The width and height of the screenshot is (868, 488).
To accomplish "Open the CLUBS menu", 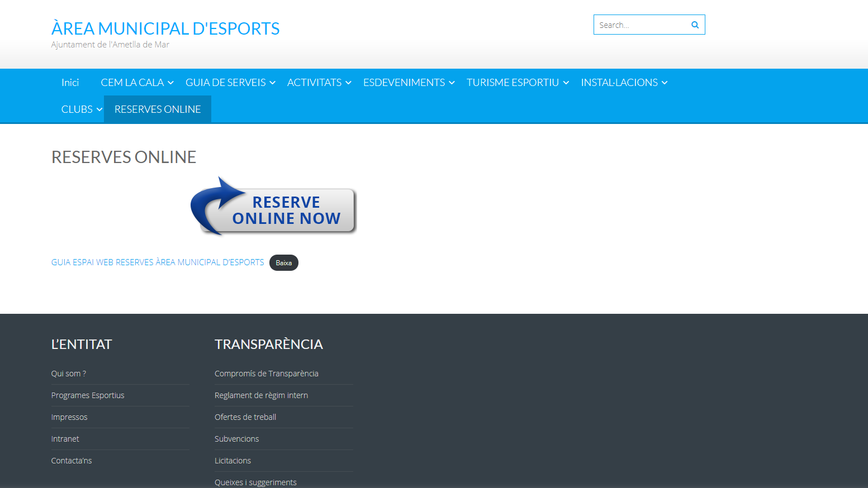I will 77,109.
